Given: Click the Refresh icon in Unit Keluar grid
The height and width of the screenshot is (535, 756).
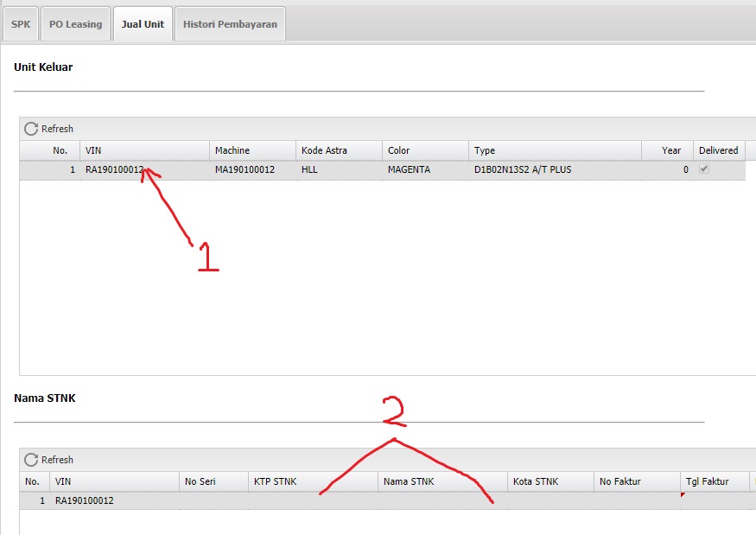Looking at the screenshot, I should pyautogui.click(x=31, y=129).
